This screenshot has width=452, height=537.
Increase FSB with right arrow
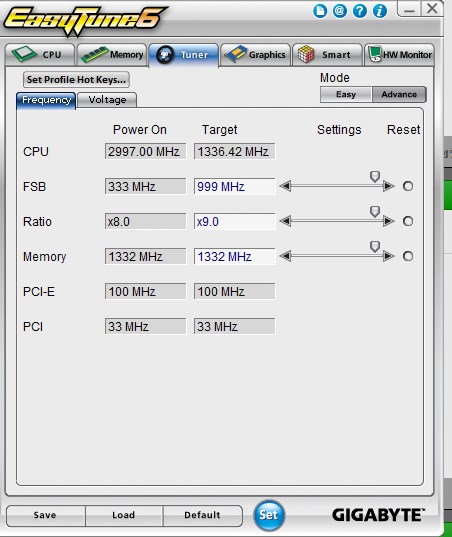point(389,186)
